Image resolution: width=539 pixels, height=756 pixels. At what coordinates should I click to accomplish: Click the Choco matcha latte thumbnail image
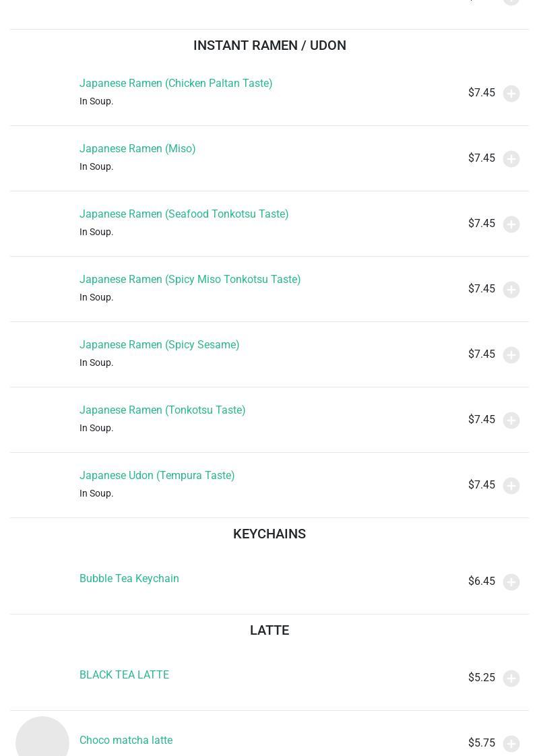pos(42,736)
